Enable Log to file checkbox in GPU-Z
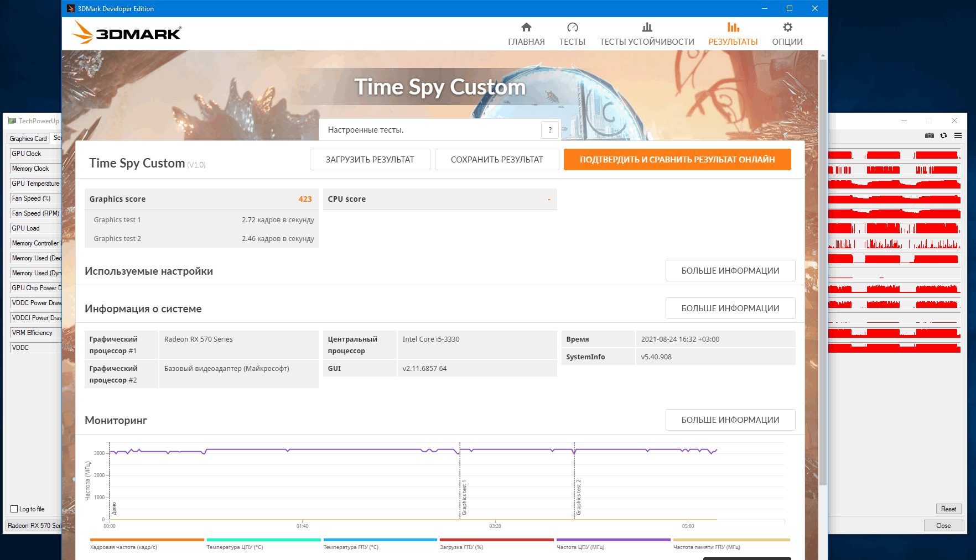Screen dimensions: 976x560 (14, 509)
